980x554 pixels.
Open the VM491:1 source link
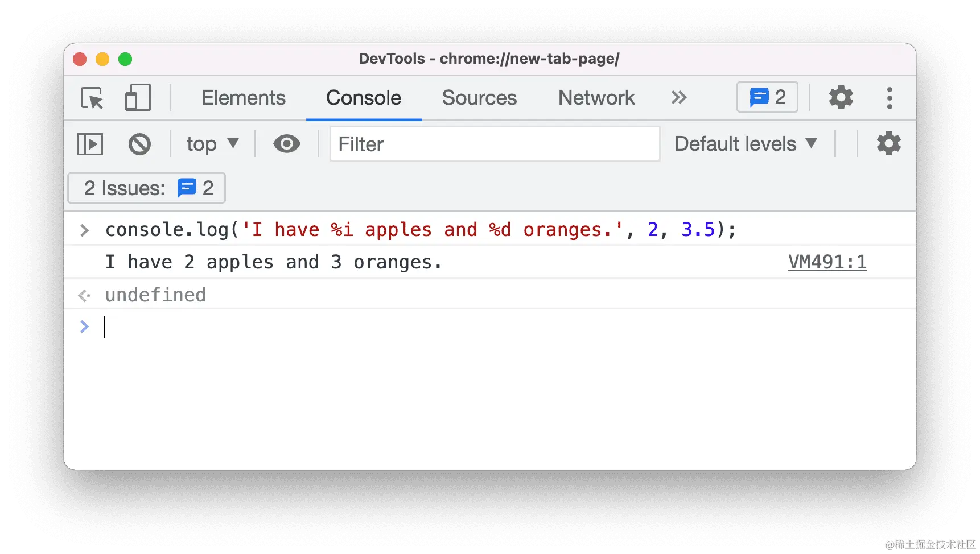pos(827,262)
